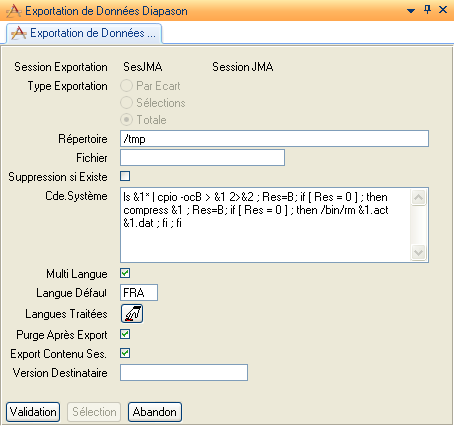Click the Validation button

click(33, 412)
